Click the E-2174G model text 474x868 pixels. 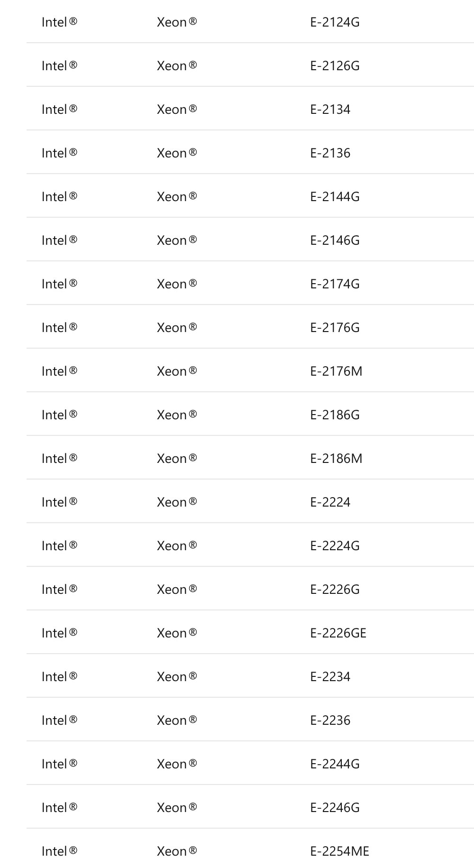pos(335,284)
